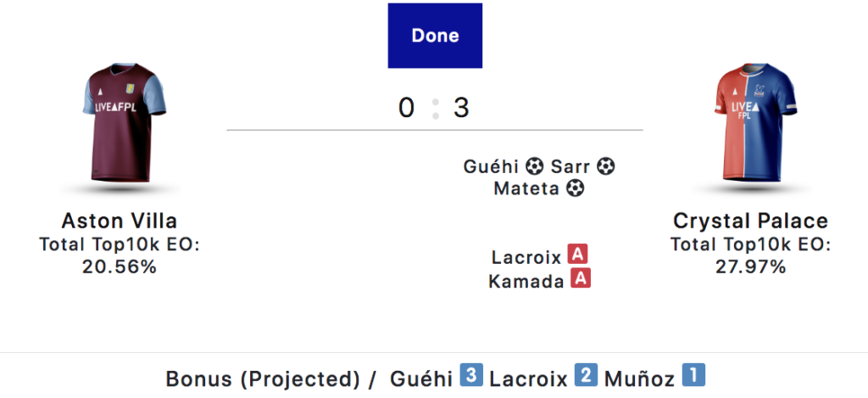Select the Crystal Palace team name
The width and height of the screenshot is (868, 398).
tap(750, 221)
